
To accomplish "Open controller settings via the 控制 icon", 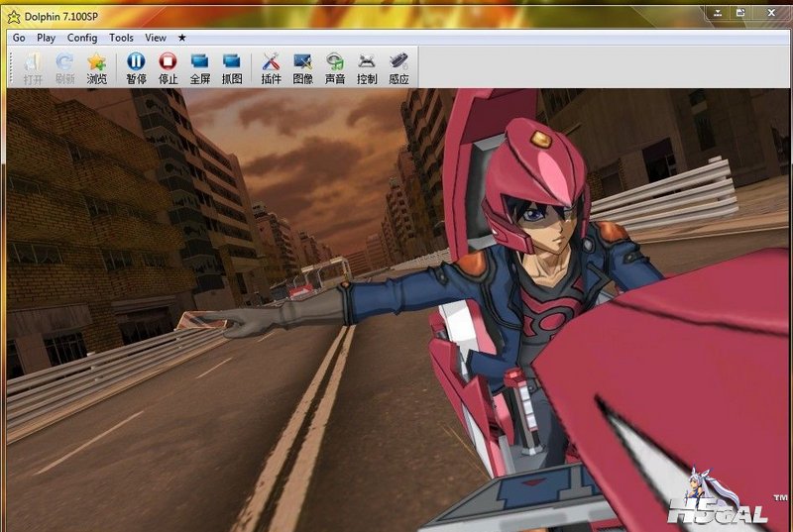I will coord(367,67).
